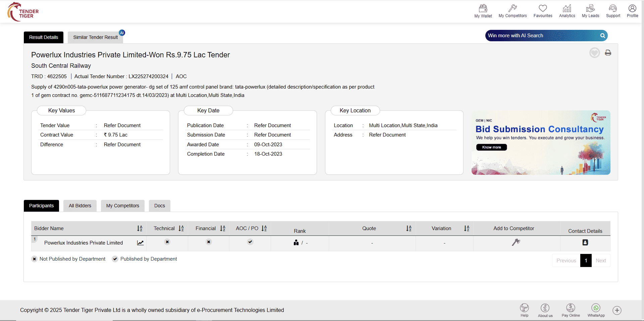Switch to Similar Tender Result tab
644x321 pixels.
point(95,37)
